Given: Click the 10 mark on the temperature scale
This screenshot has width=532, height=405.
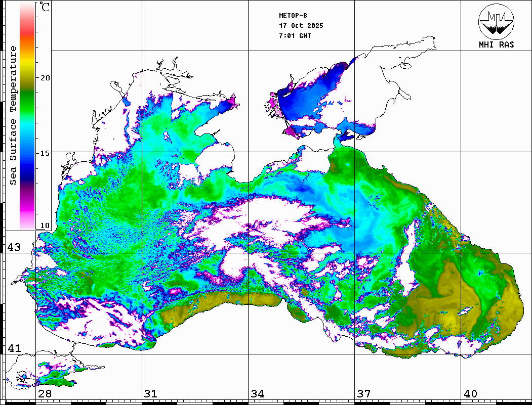Looking at the screenshot, I should 45,226.
